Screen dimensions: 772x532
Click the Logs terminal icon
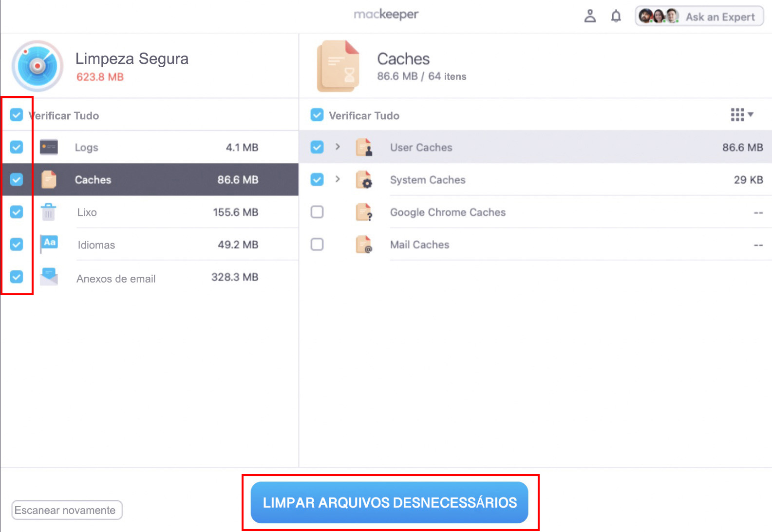point(49,147)
